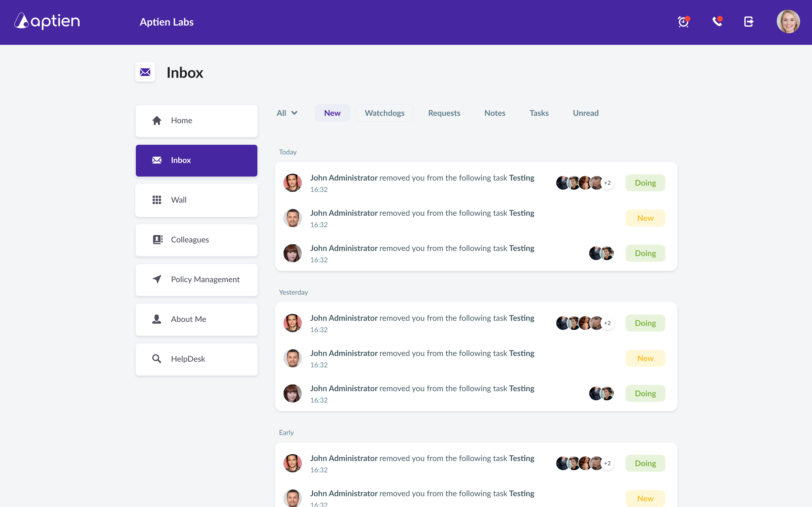Open the Aptien Labs organization link

tap(166, 22)
